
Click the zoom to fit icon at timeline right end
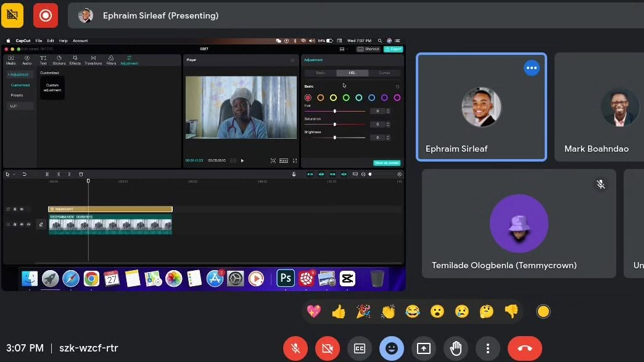pyautogui.click(x=399, y=175)
